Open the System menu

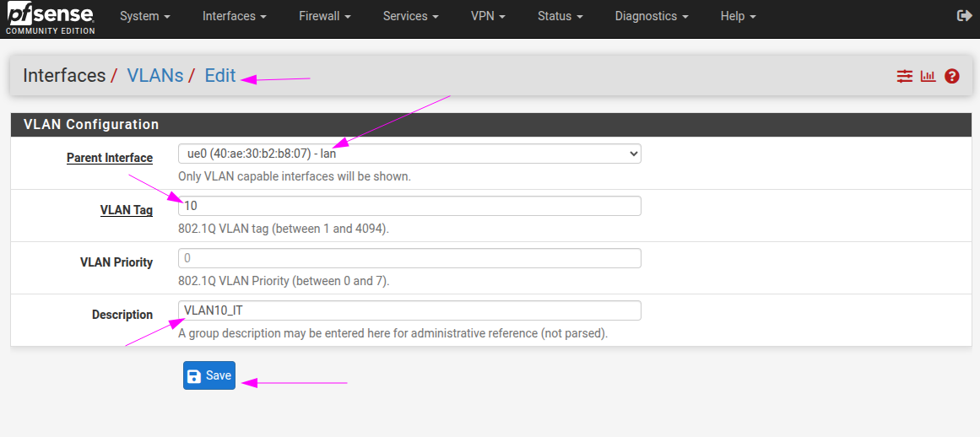tap(144, 16)
